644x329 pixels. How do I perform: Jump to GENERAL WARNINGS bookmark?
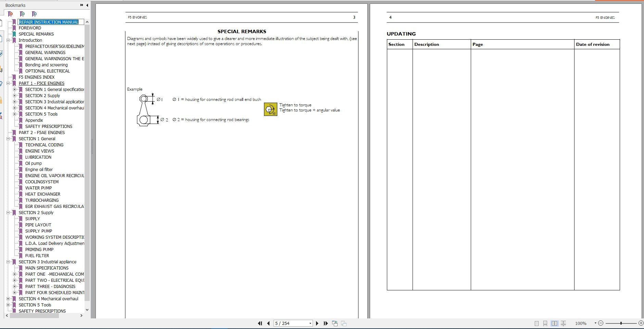(x=45, y=53)
